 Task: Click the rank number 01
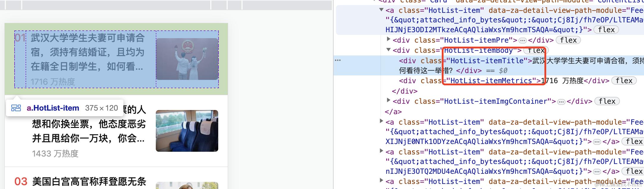[20, 38]
